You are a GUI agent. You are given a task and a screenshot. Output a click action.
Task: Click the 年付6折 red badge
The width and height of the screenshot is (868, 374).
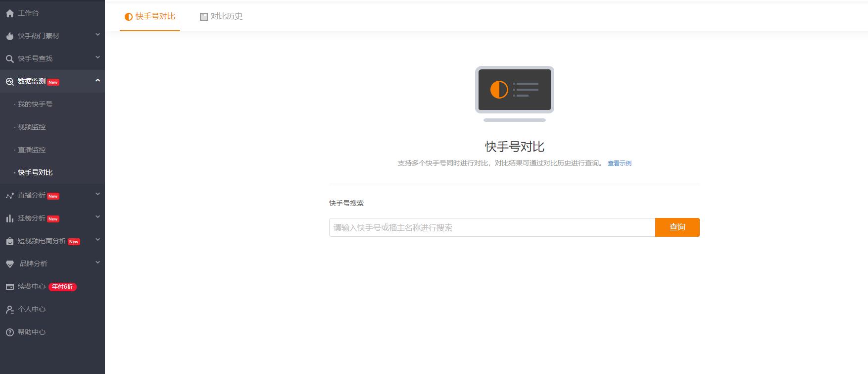pyautogui.click(x=62, y=287)
